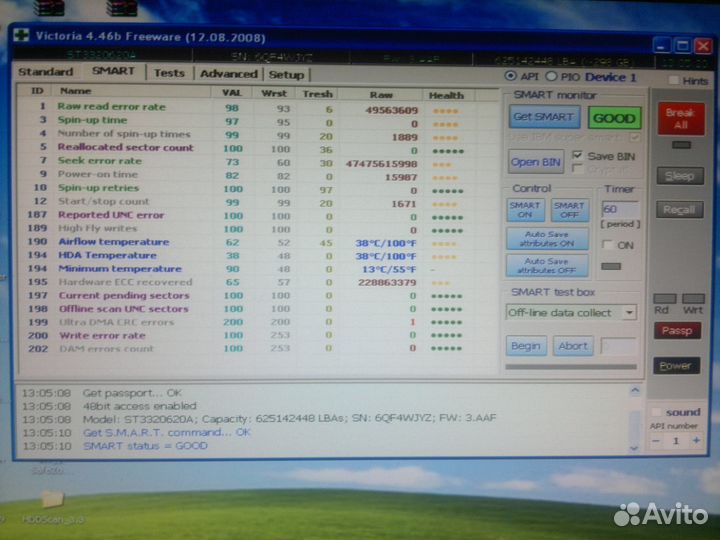This screenshot has height=540, width=720.
Task: Click the Timer period input field
Action: 619,209
